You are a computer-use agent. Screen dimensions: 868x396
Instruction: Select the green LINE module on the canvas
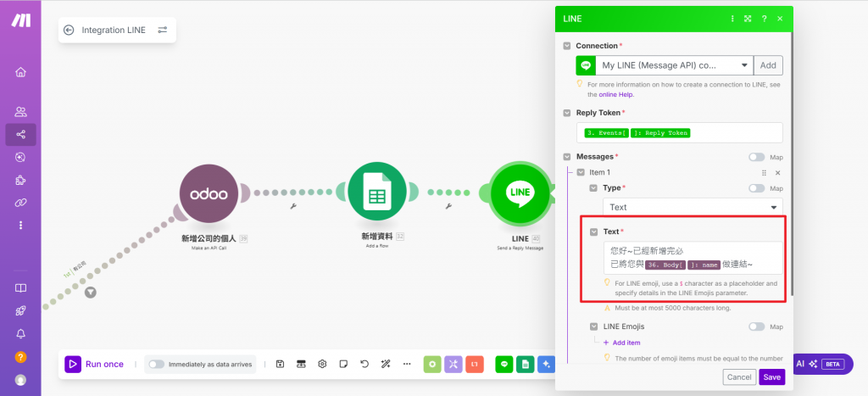click(x=520, y=192)
